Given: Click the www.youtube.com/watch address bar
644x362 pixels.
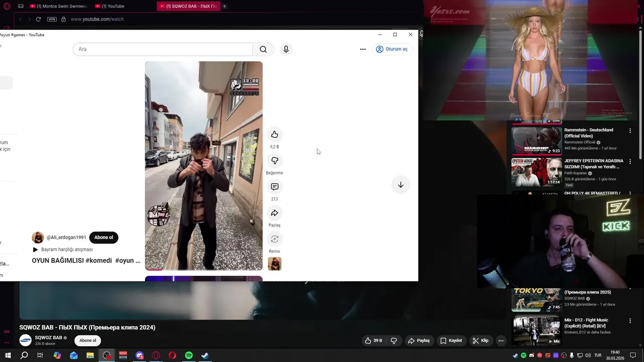Looking at the screenshot, I should tap(97, 19).
